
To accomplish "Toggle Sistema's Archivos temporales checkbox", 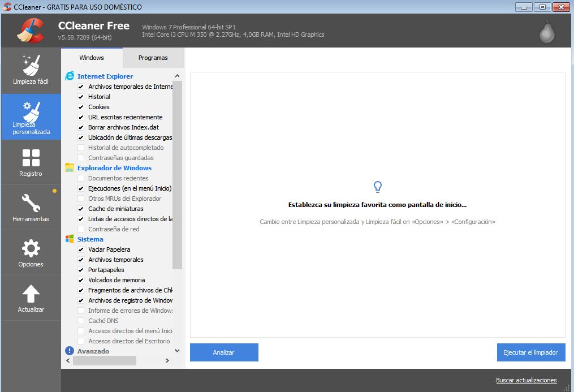I will (x=81, y=260).
